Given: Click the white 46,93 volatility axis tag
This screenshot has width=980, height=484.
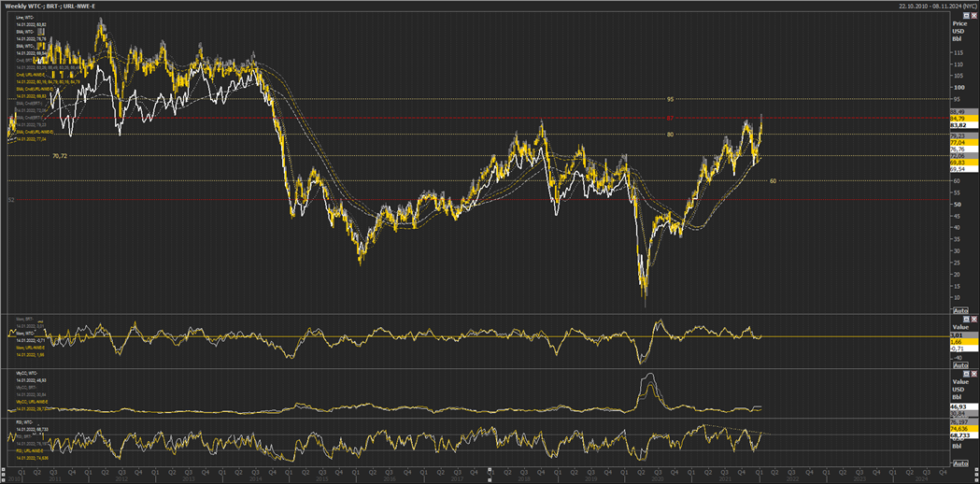Looking at the screenshot, I should pyautogui.click(x=964, y=406).
